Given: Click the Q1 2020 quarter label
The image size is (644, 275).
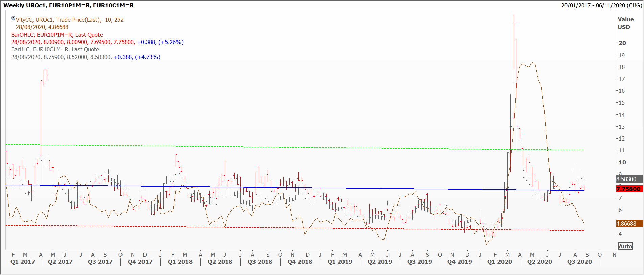Looking at the screenshot, I should tap(499, 262).
